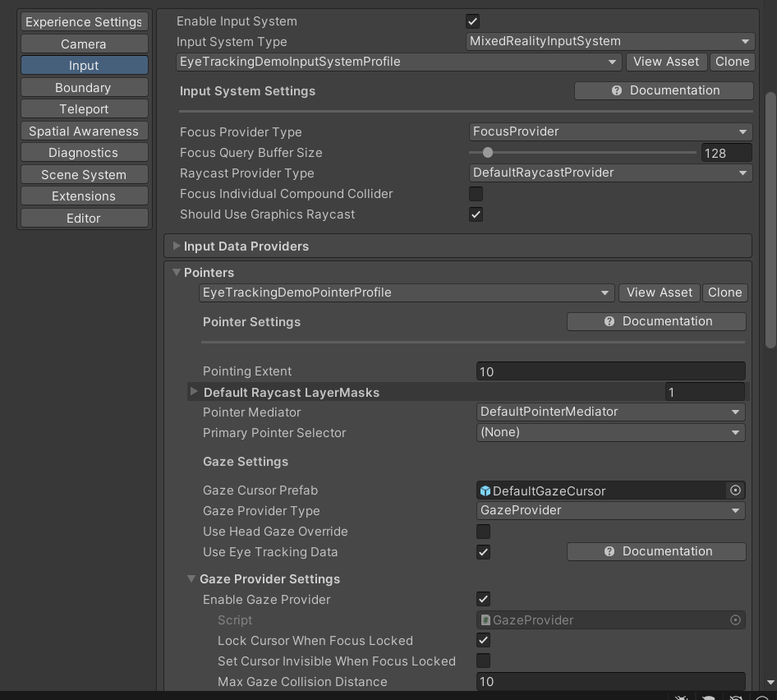Enable Focus Individual Compound Collider
This screenshot has height=700, width=777.
tap(476, 193)
